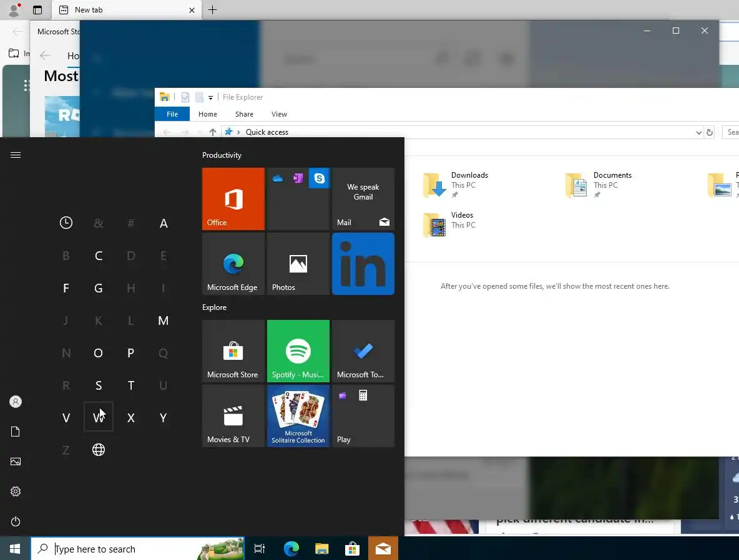Jump to letter M apps

[164, 321]
